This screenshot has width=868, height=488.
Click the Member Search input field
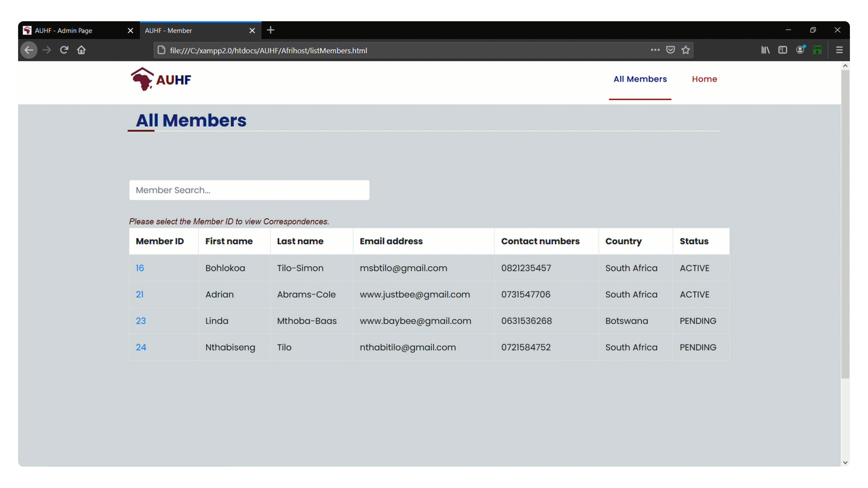[249, 190]
